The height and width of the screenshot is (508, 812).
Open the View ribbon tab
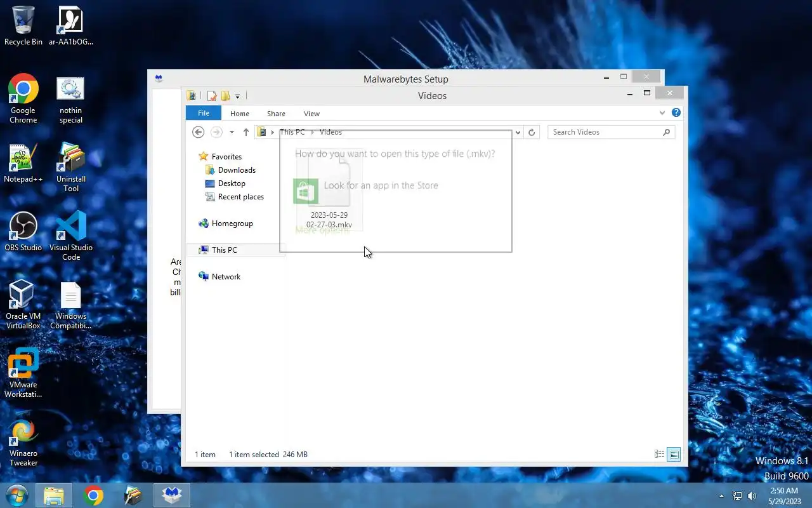pos(311,114)
